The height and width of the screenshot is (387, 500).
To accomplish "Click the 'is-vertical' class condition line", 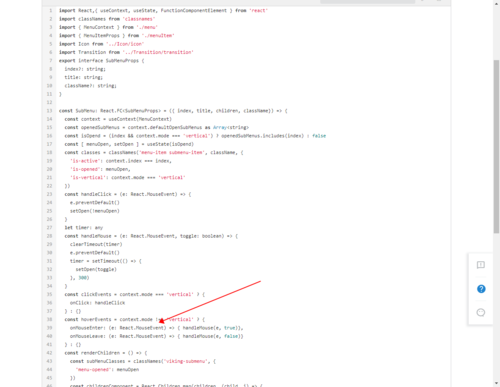I will point(127,177).
